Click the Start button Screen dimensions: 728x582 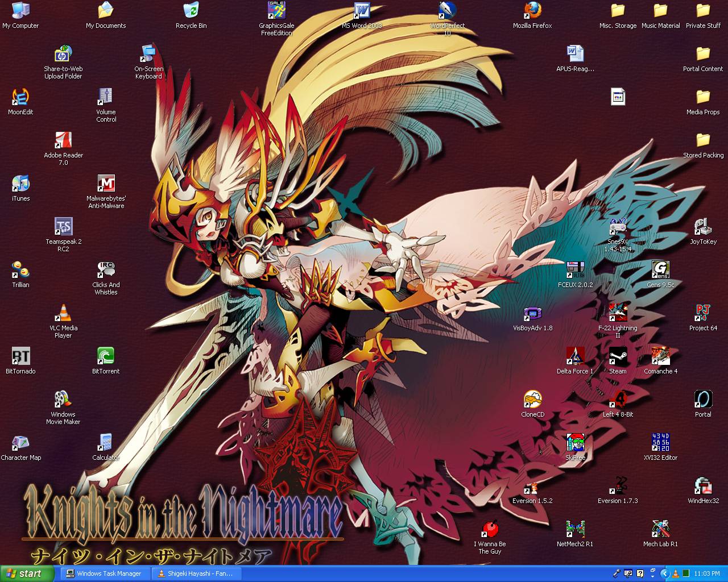[26, 573]
